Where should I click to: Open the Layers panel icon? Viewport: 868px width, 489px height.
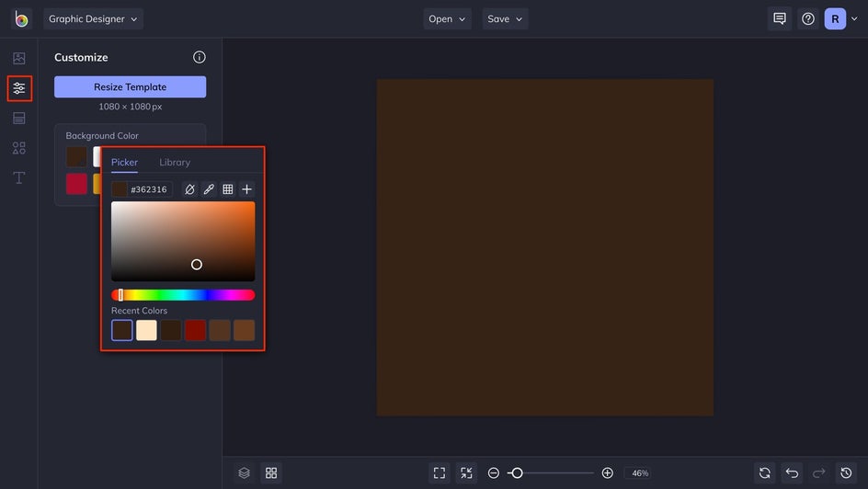(x=244, y=472)
